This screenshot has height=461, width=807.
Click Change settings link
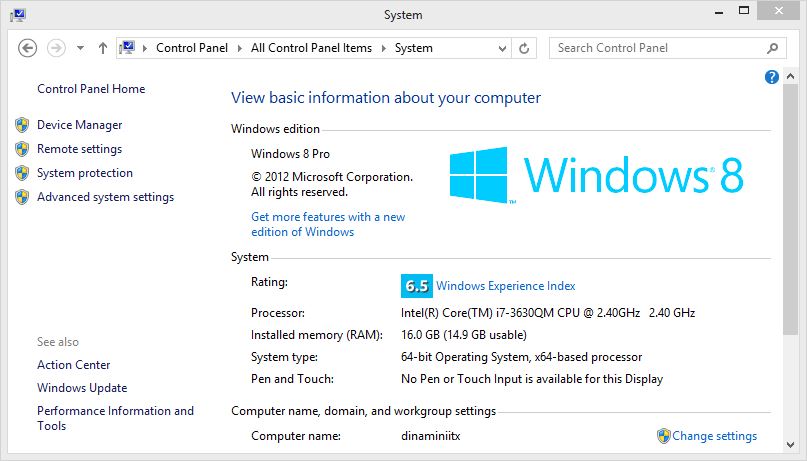pyautogui.click(x=714, y=436)
